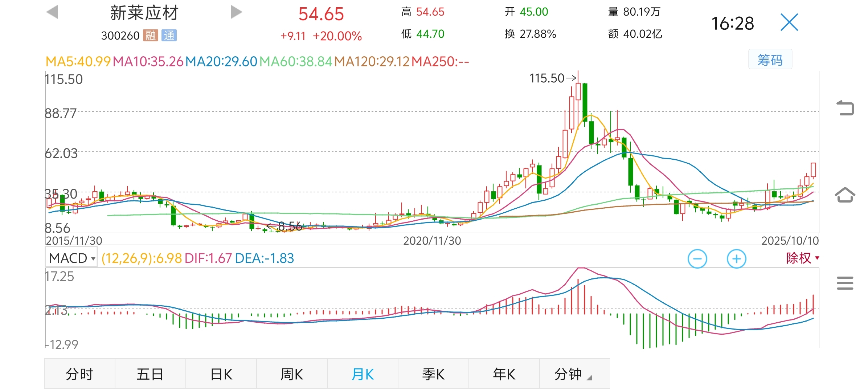This screenshot has height=392, width=868.
Task: Zoom in chart with plus circle
Action: (736, 259)
